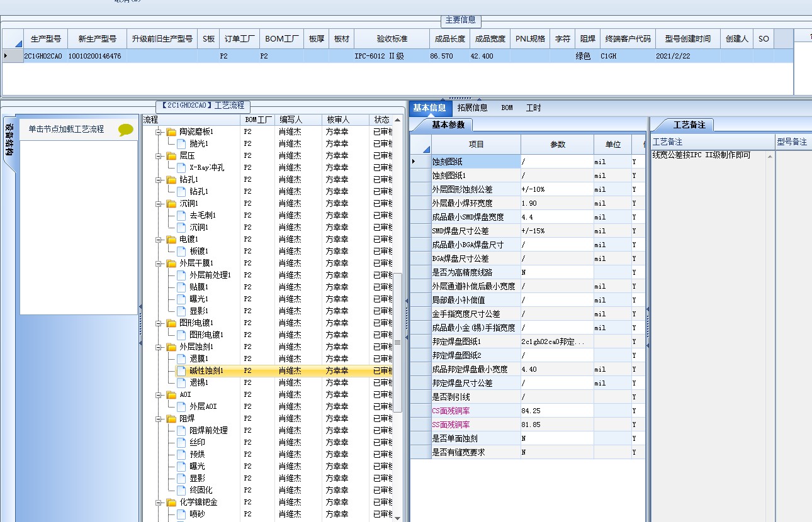Image resolution: width=812 pixels, height=522 pixels.
Task: Select the 工艺备注 panel tab
Action: pos(689,125)
